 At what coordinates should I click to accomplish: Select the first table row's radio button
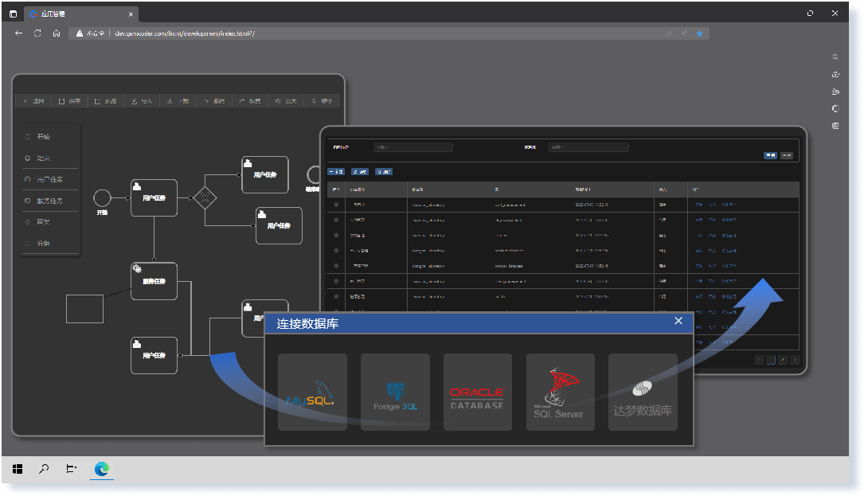pos(336,205)
